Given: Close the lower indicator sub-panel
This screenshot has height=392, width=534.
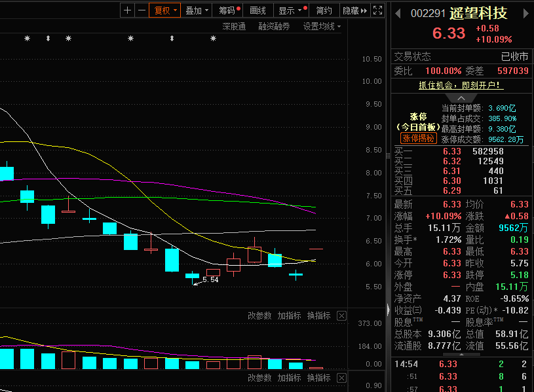Looking at the screenshot, I should [x=341, y=378].
